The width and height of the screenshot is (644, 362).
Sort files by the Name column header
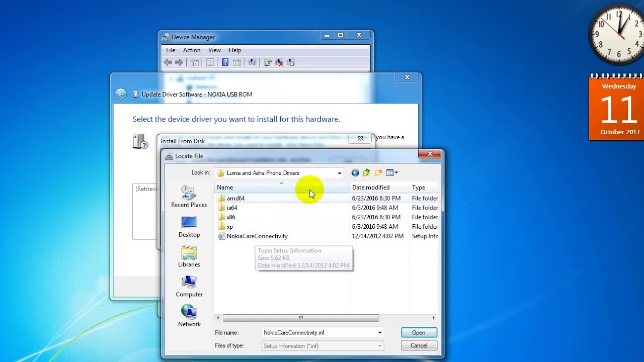point(281,188)
